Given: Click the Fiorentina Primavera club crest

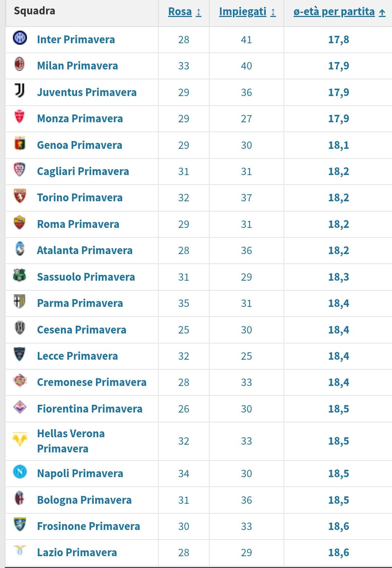Looking at the screenshot, I should click(20, 407).
